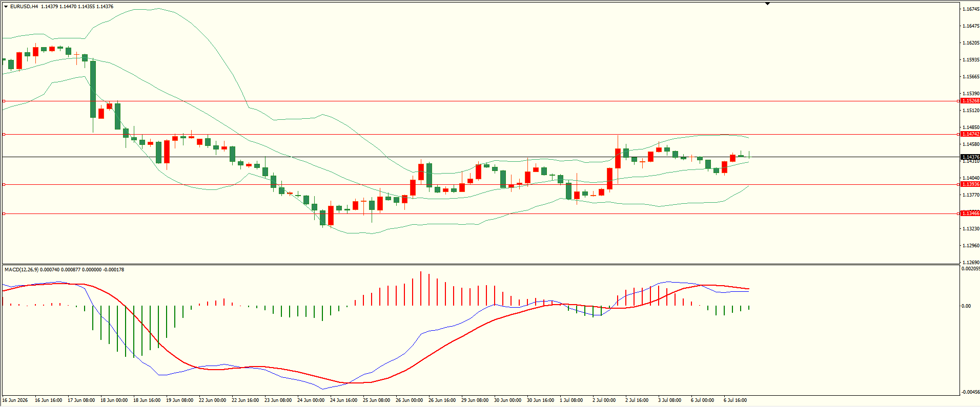Image resolution: width=980 pixels, height=407 pixels.
Task: Select the red 1.13466 price line label
Action: (970, 213)
